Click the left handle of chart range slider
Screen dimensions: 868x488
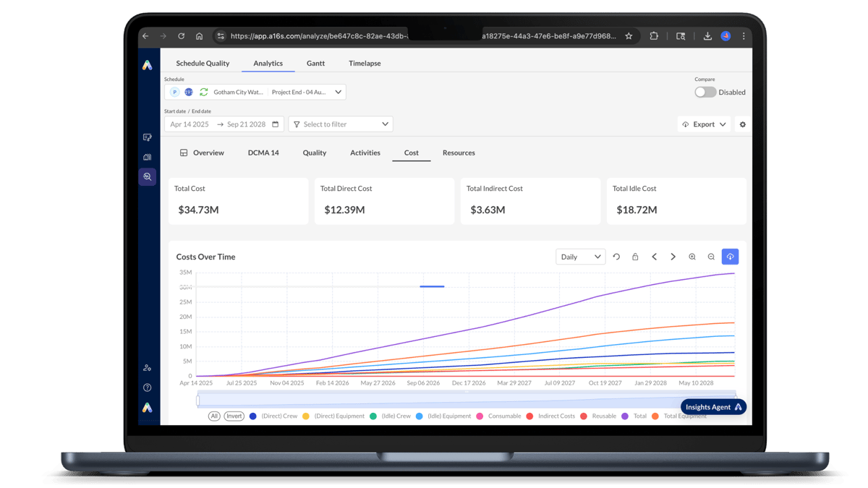pyautogui.click(x=198, y=400)
